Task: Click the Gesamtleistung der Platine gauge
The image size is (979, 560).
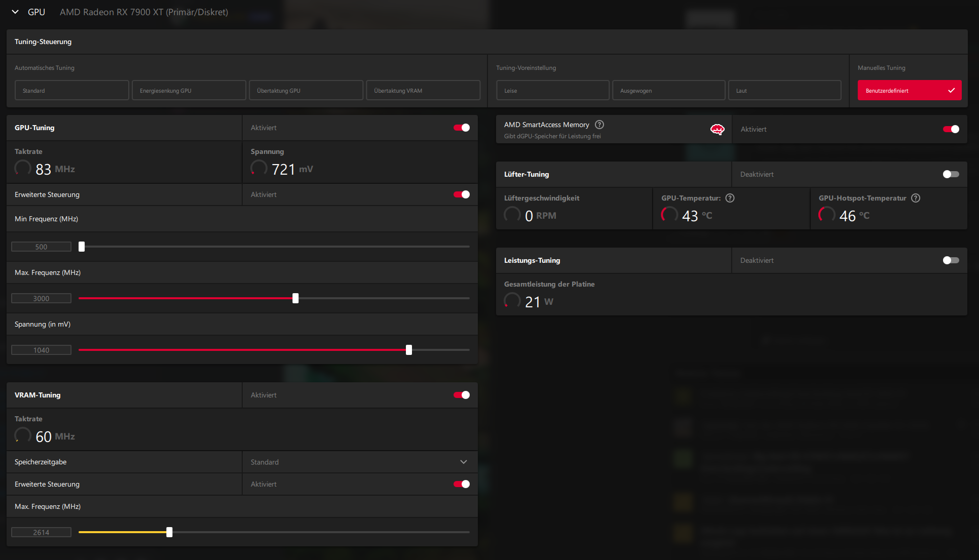Action: click(x=512, y=301)
